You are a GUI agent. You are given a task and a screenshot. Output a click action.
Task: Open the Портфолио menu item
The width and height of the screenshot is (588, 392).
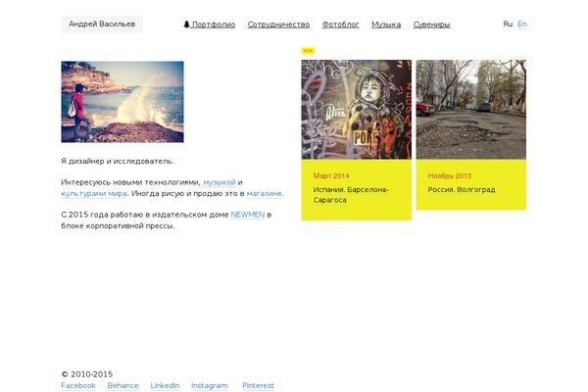click(x=214, y=24)
